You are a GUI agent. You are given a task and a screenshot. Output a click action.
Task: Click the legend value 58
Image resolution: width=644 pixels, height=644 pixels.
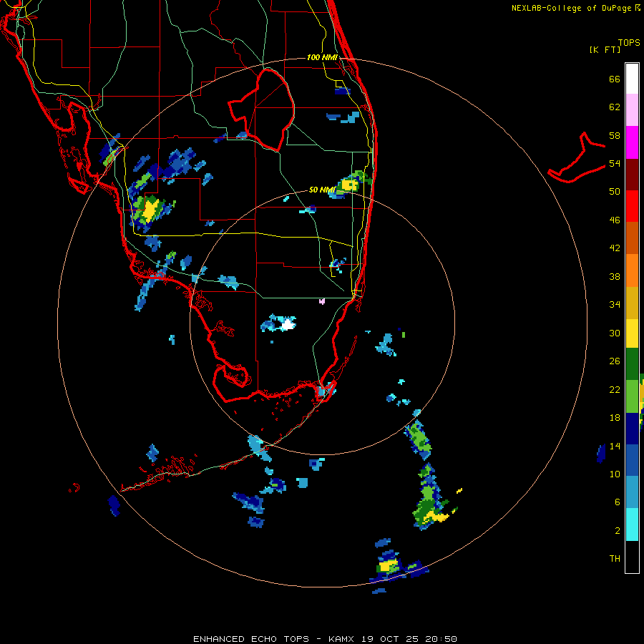(615, 135)
